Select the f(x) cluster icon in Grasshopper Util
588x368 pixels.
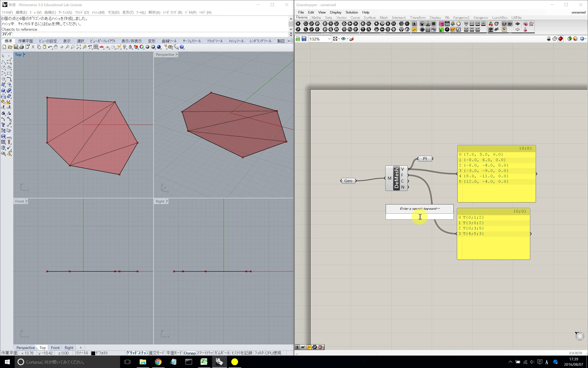[x=531, y=24]
